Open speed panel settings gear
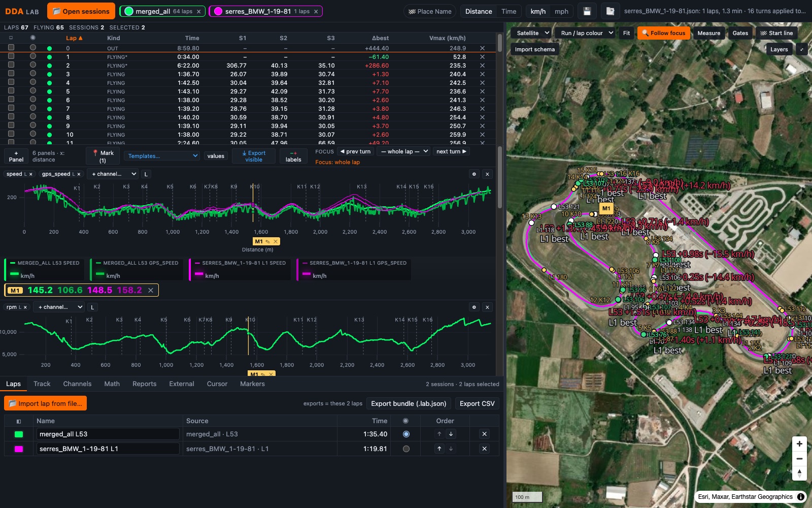 click(x=474, y=174)
